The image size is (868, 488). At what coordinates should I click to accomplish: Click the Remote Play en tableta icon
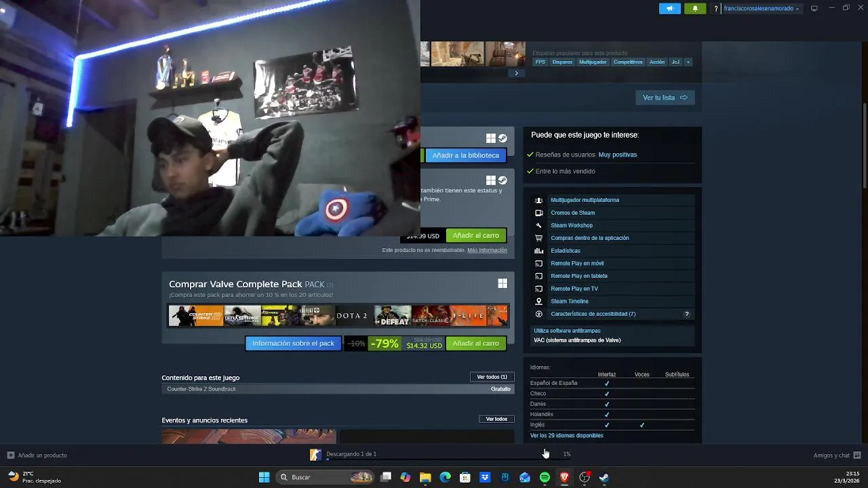[x=539, y=276]
